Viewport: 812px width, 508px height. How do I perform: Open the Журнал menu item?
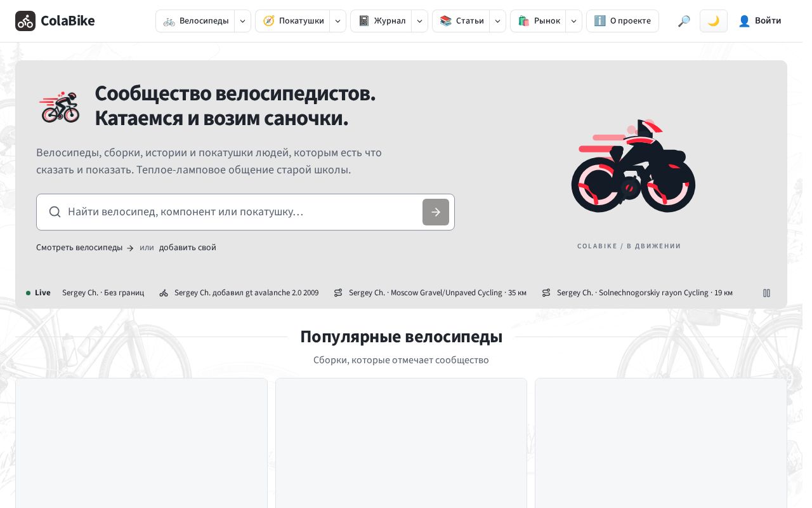(381, 21)
